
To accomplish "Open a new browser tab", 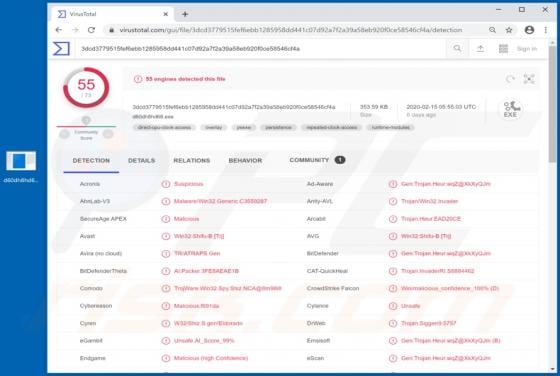I will [185, 14].
